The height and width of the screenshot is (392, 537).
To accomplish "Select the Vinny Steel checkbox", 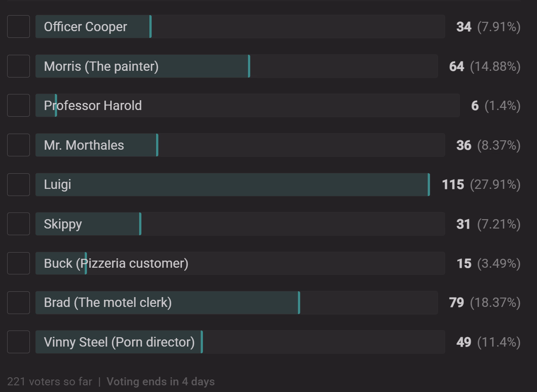I will point(19,342).
